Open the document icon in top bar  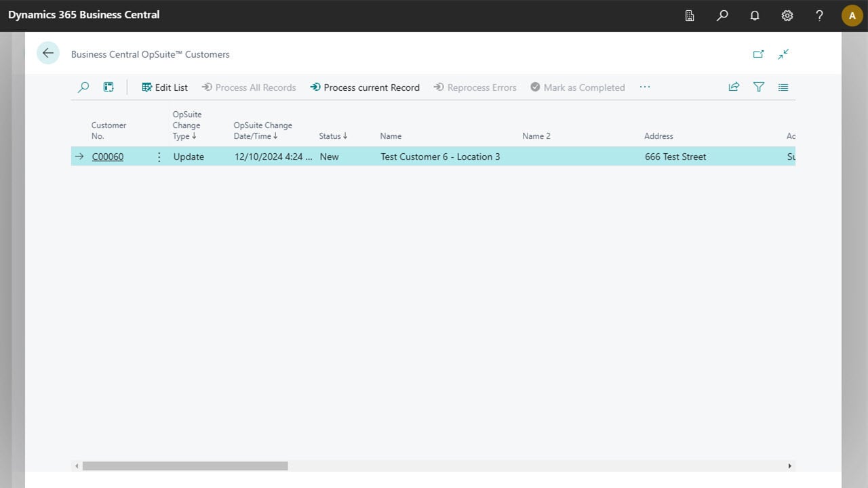click(x=690, y=16)
